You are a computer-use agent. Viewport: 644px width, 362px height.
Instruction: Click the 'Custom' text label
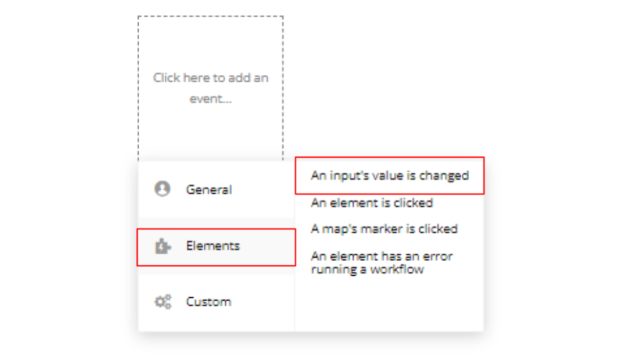(x=209, y=302)
